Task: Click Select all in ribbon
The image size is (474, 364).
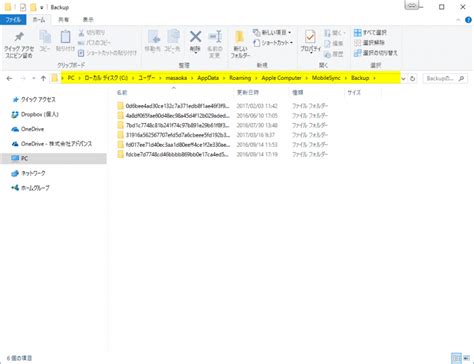Action: coord(370,32)
